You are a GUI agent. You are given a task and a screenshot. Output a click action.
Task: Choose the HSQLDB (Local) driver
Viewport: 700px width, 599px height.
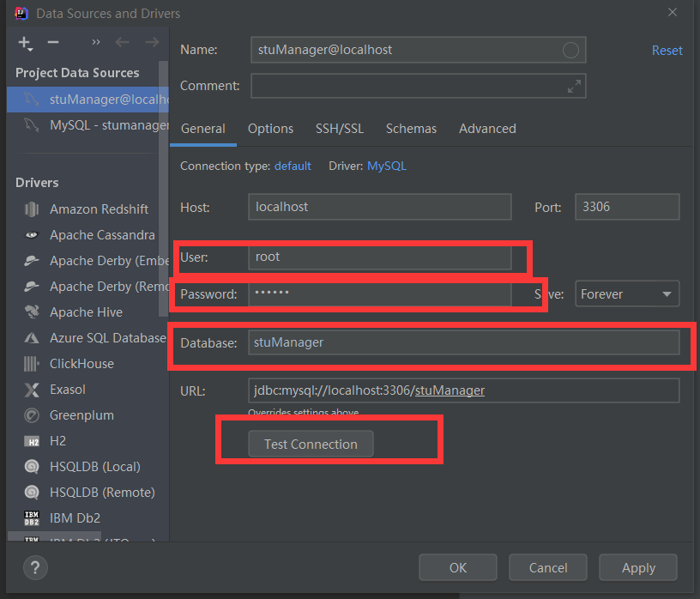[88, 467]
